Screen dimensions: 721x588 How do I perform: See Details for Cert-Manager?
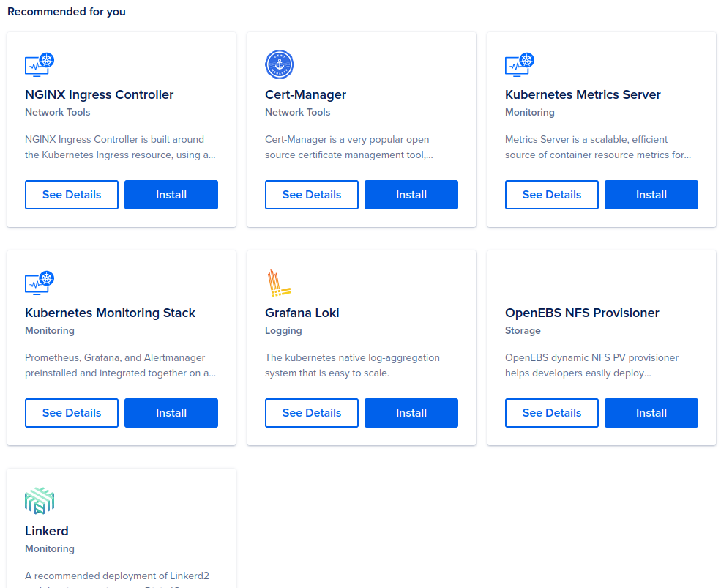pyautogui.click(x=312, y=195)
